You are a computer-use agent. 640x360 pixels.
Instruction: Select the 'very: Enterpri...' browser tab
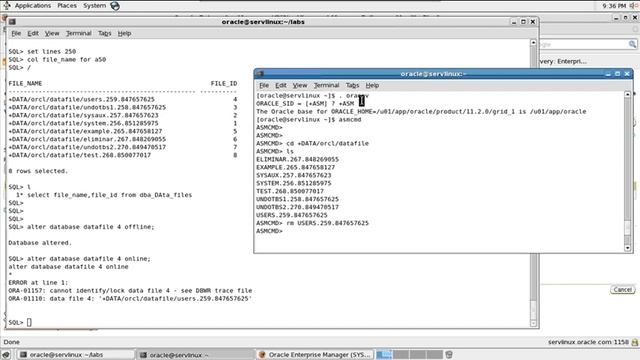(563, 61)
